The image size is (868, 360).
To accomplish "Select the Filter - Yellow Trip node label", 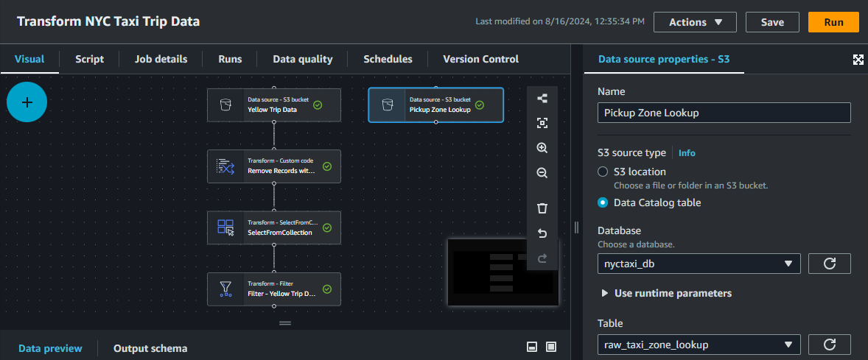I will [x=281, y=294].
